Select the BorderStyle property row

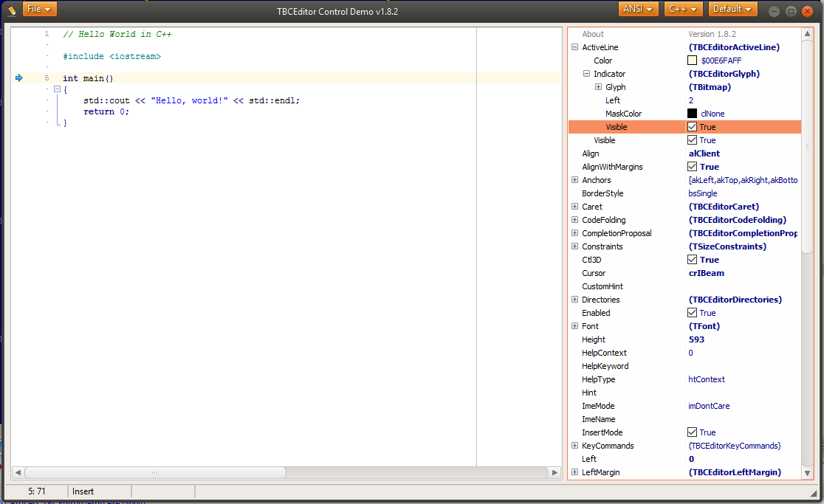(x=628, y=193)
